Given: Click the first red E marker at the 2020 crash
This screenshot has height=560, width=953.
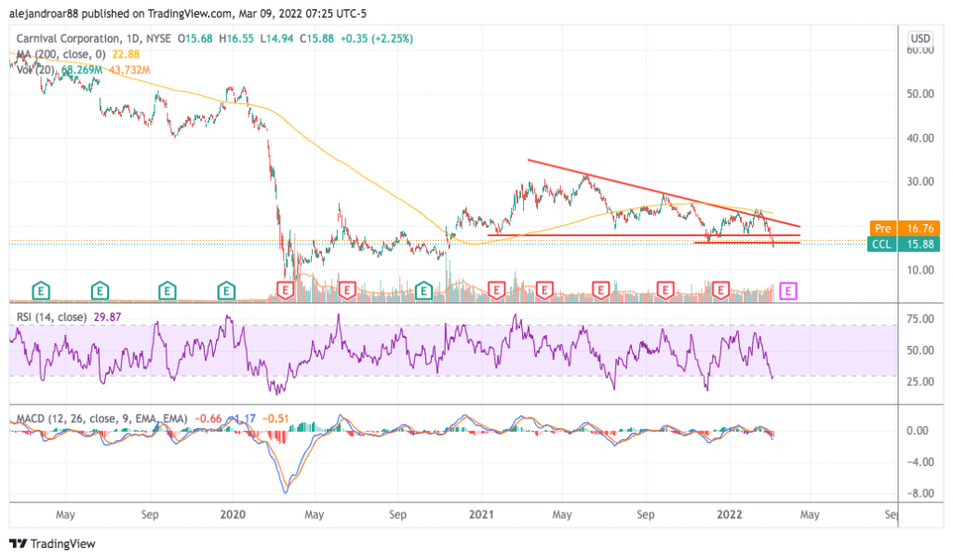Looking at the screenshot, I should pos(285,289).
